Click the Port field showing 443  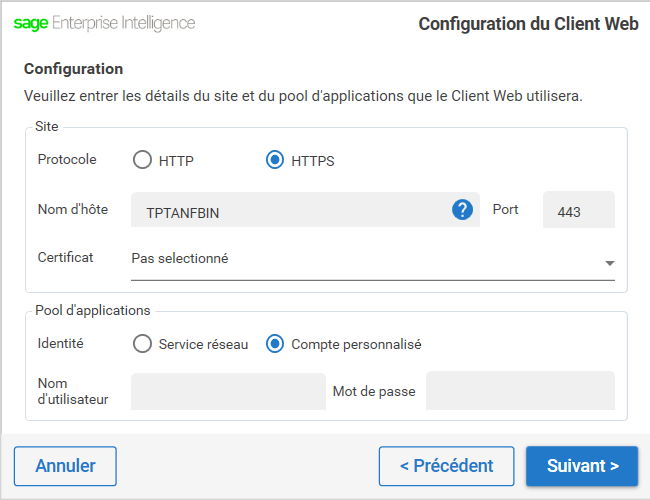(579, 210)
